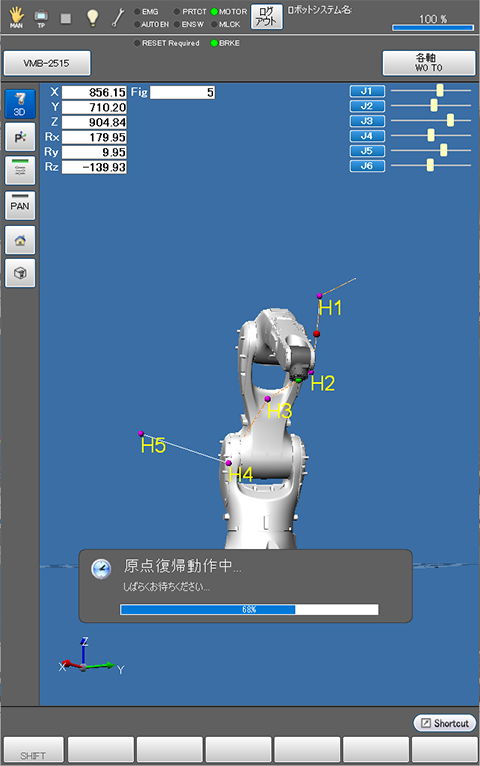Enable the PAN view mode
This screenshot has width=480, height=766.
20,205
